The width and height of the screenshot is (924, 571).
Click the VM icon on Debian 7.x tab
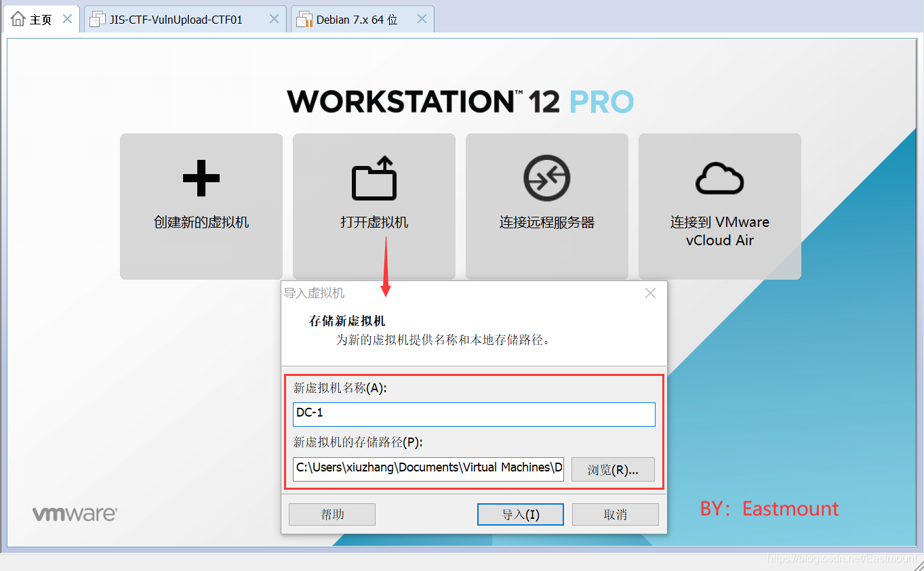pos(305,19)
